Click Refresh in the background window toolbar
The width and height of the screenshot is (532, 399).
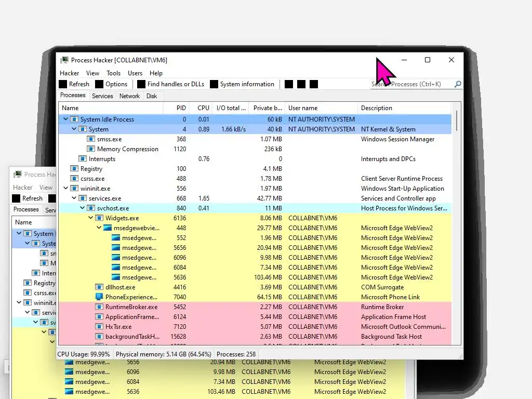point(28,198)
